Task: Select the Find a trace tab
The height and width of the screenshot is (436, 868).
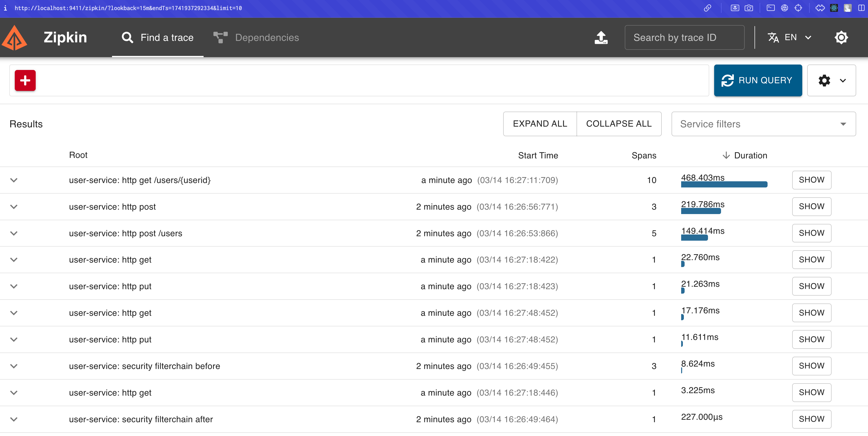Action: pyautogui.click(x=158, y=37)
